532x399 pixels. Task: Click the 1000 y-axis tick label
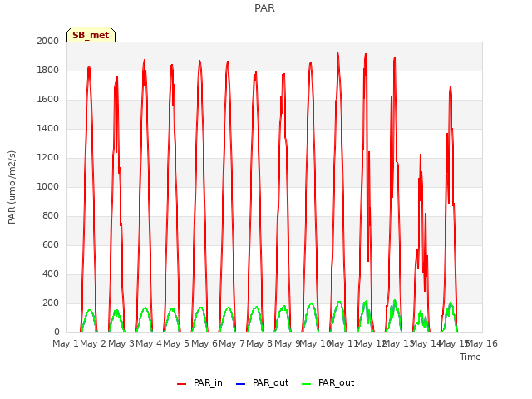point(48,186)
